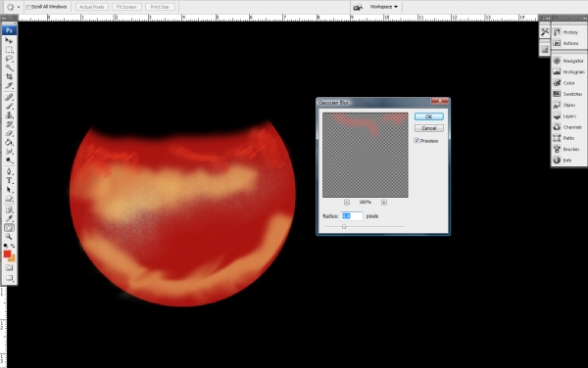
Task: Select the Lasso tool
Action: pos(9,59)
